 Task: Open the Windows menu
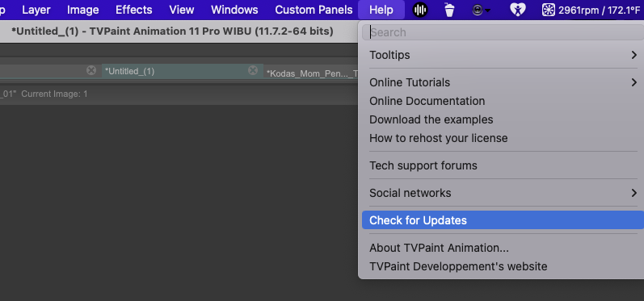[234, 10]
